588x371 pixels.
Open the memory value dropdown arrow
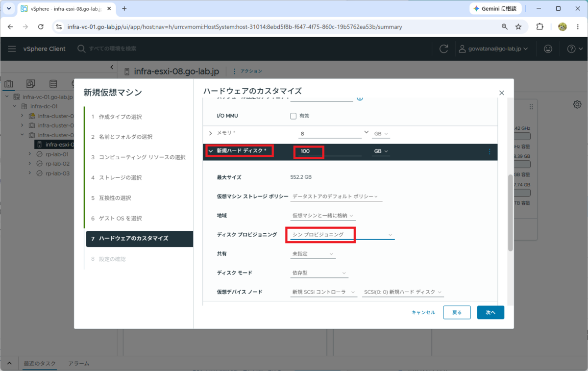point(367,132)
